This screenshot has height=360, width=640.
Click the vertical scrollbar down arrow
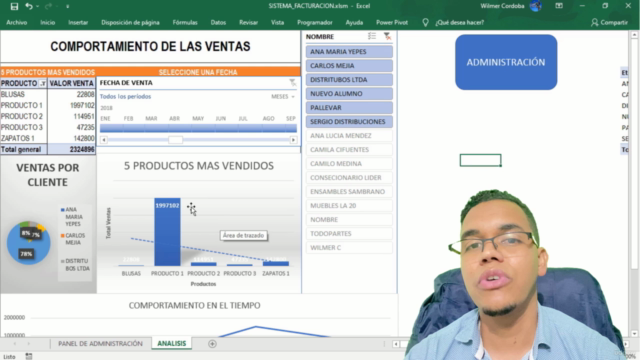click(634, 333)
